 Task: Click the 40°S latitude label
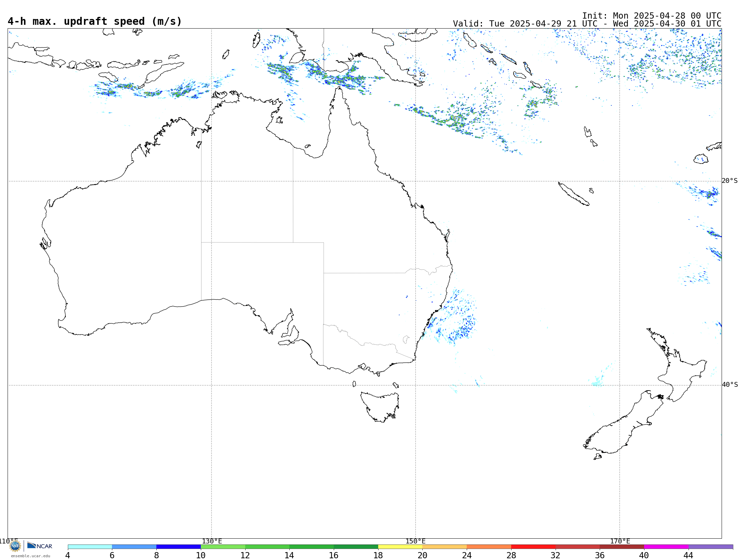tap(730, 385)
